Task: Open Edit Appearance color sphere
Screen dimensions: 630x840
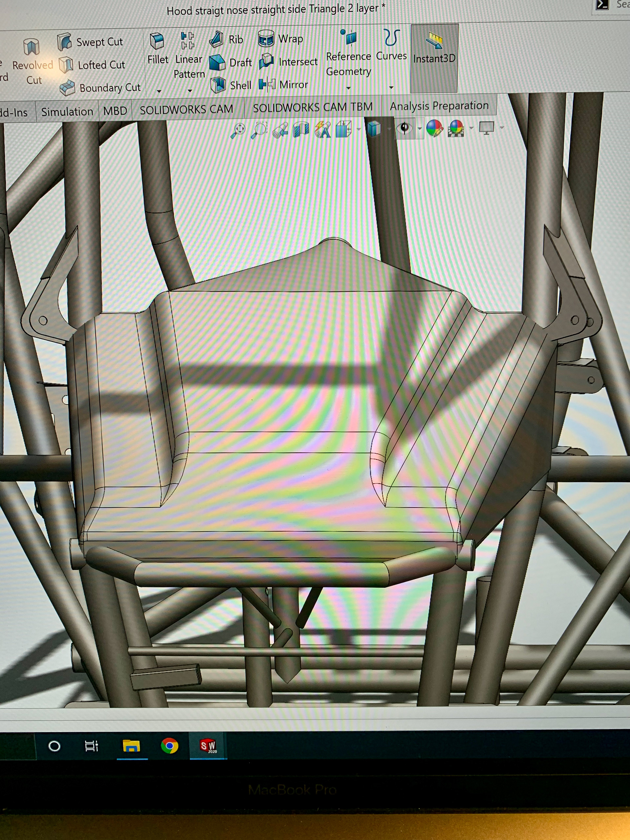Action: click(x=434, y=128)
